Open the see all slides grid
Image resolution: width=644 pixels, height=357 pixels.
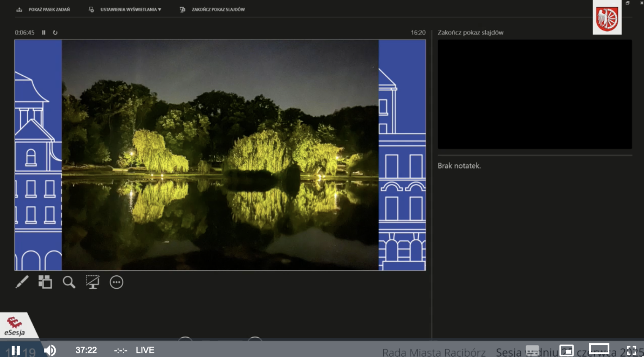pyautogui.click(x=45, y=282)
